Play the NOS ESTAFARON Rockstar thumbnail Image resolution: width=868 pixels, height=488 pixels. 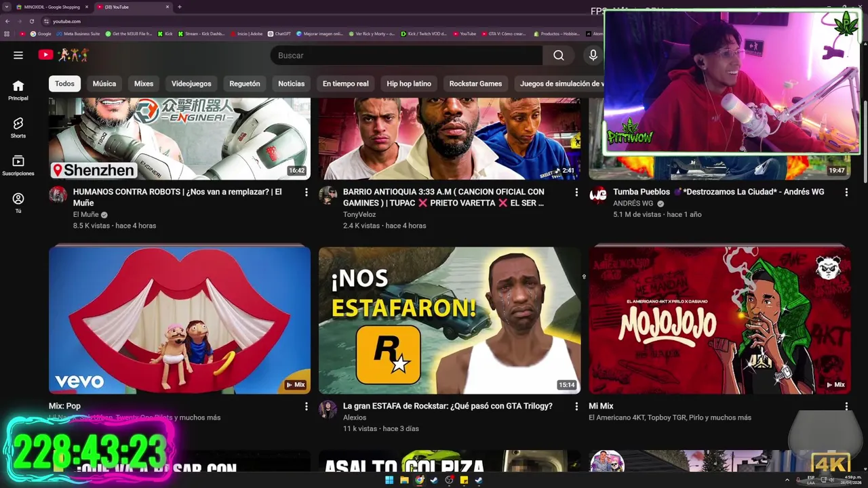tap(450, 320)
